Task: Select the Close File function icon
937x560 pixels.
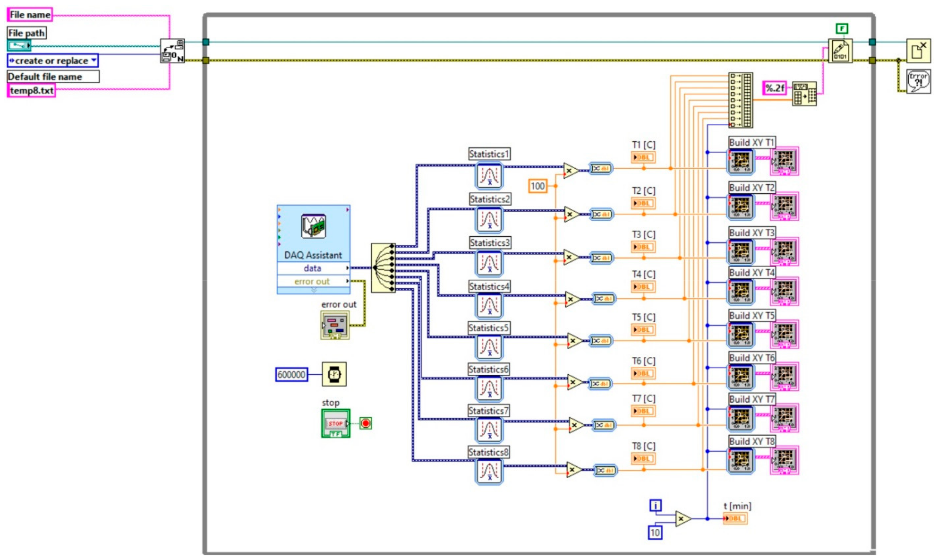Action: click(919, 50)
